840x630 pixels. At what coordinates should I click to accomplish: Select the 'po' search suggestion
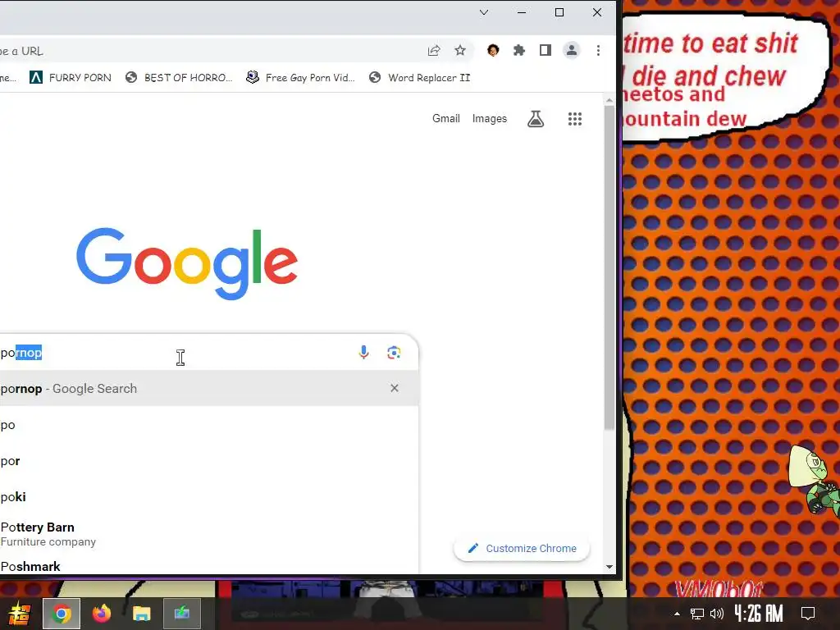click(209, 425)
